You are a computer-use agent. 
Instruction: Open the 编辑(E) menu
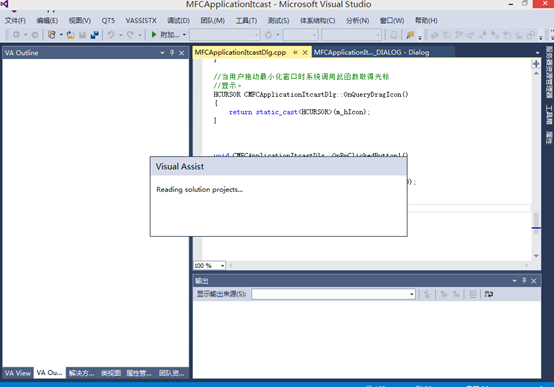[47, 20]
